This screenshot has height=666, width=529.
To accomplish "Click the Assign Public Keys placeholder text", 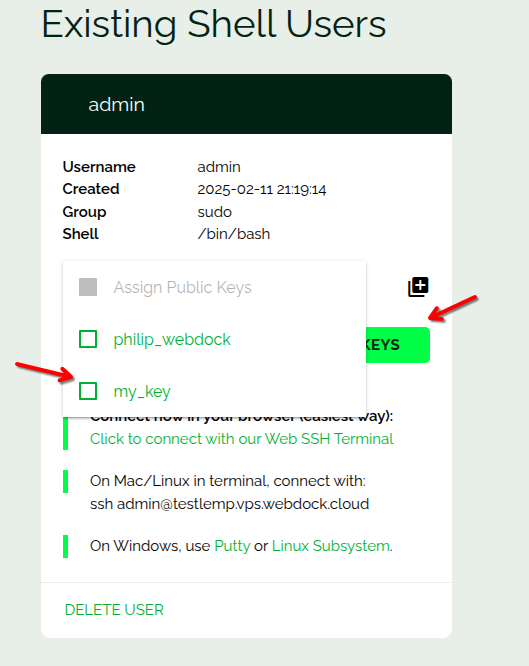I will (182, 288).
